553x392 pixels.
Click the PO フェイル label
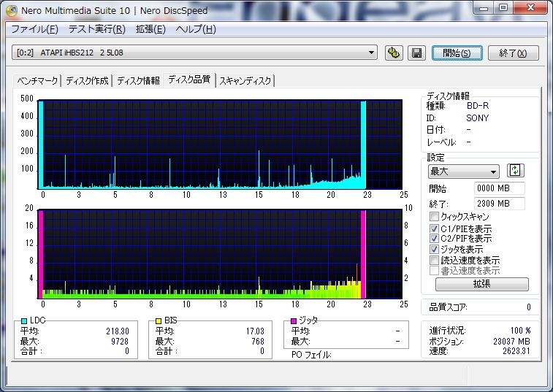tap(311, 355)
